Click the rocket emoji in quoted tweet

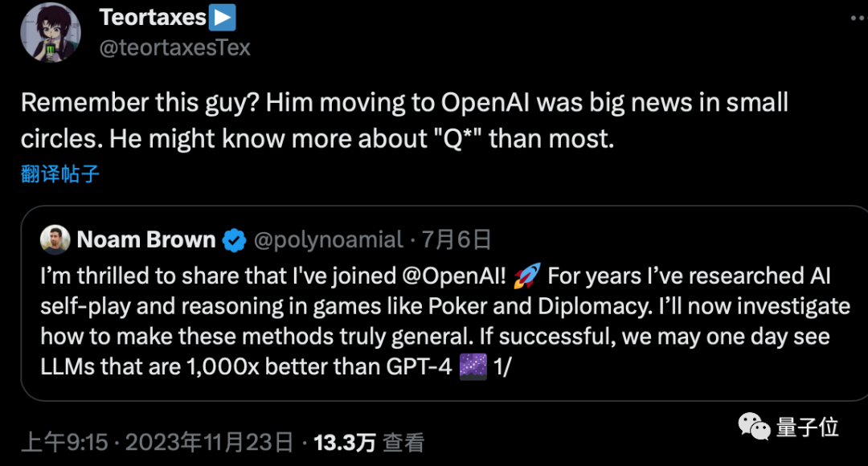pos(526,276)
